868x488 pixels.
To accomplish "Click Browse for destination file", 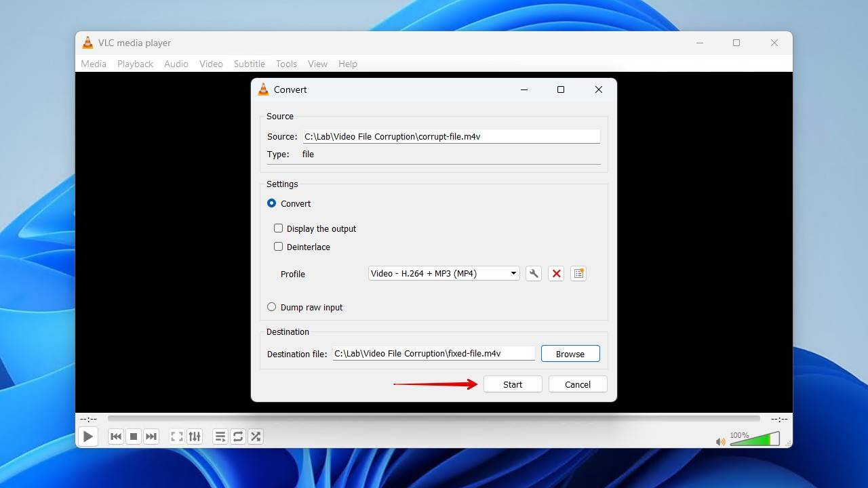I will tap(570, 354).
